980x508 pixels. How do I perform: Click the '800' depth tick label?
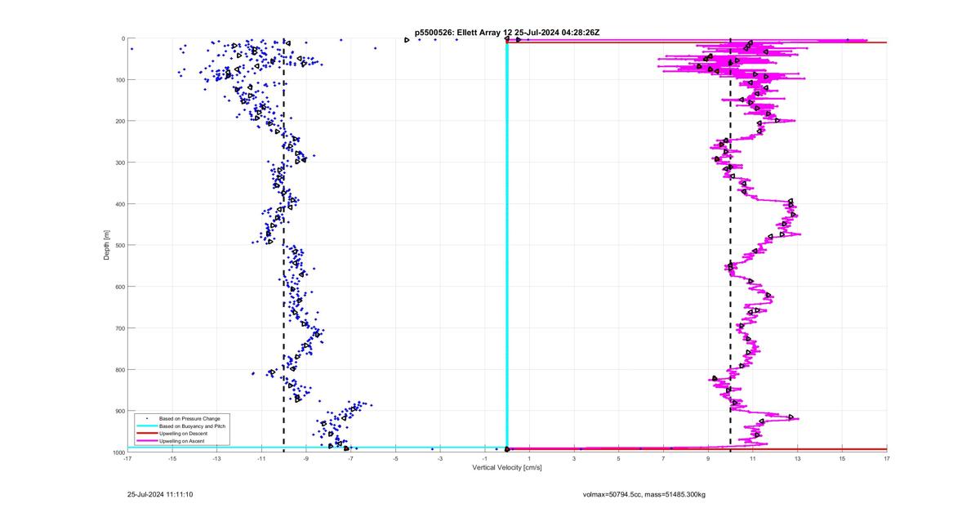119,369
